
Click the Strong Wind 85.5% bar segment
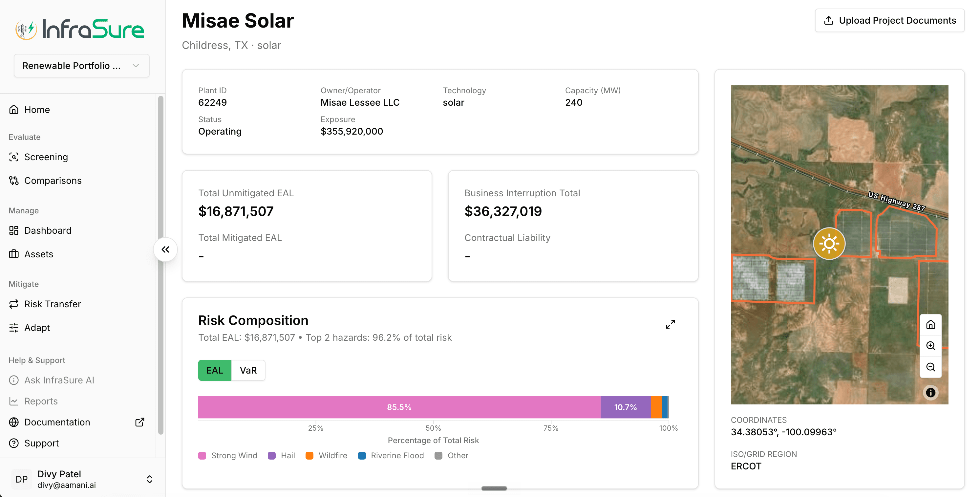(x=399, y=407)
